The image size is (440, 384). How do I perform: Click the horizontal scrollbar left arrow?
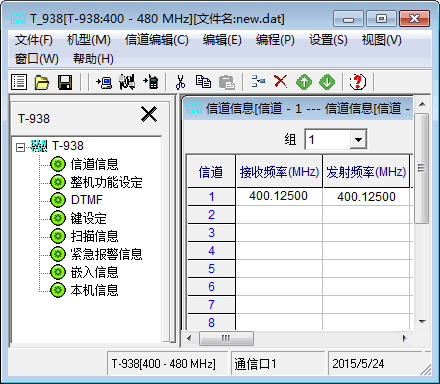pos(190,338)
